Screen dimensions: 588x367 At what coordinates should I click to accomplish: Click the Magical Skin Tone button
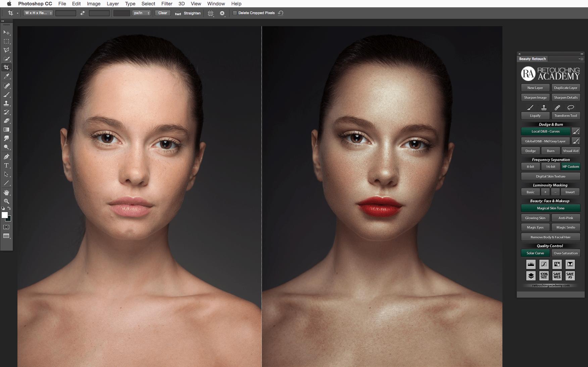click(550, 208)
